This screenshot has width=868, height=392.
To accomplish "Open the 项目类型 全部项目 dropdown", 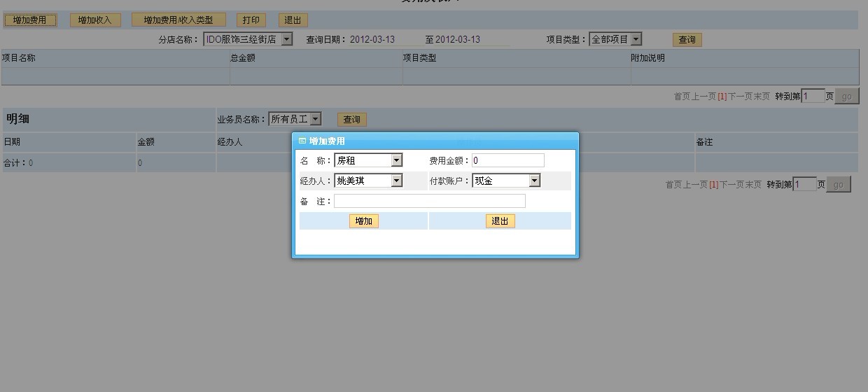I will (x=615, y=39).
